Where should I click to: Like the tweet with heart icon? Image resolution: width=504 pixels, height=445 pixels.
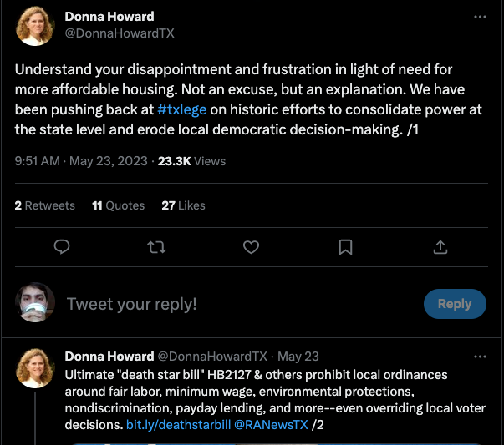tap(251, 247)
